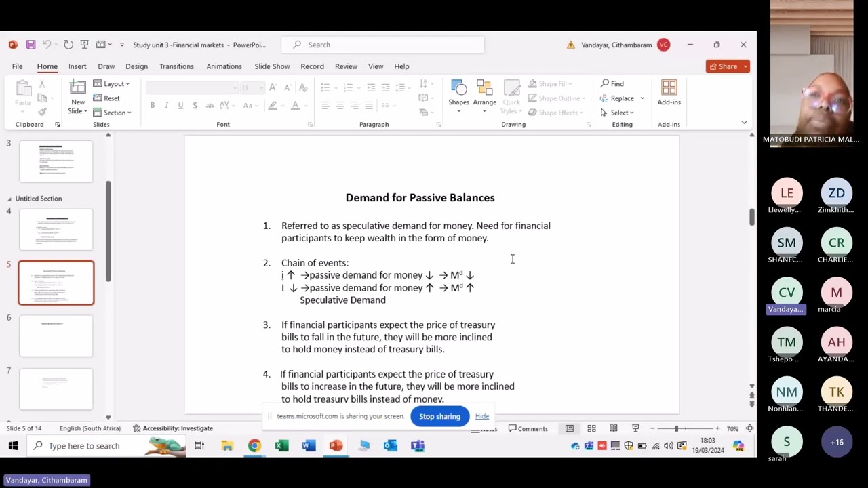Image resolution: width=868 pixels, height=488 pixels.
Task: Click Fit Slide to Window icon
Action: pyautogui.click(x=749, y=428)
